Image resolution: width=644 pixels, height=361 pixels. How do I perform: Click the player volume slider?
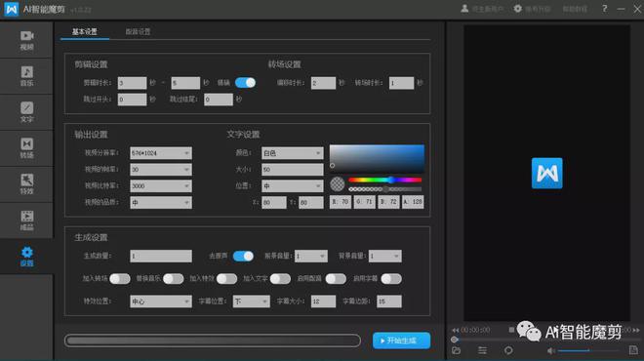click(587, 350)
